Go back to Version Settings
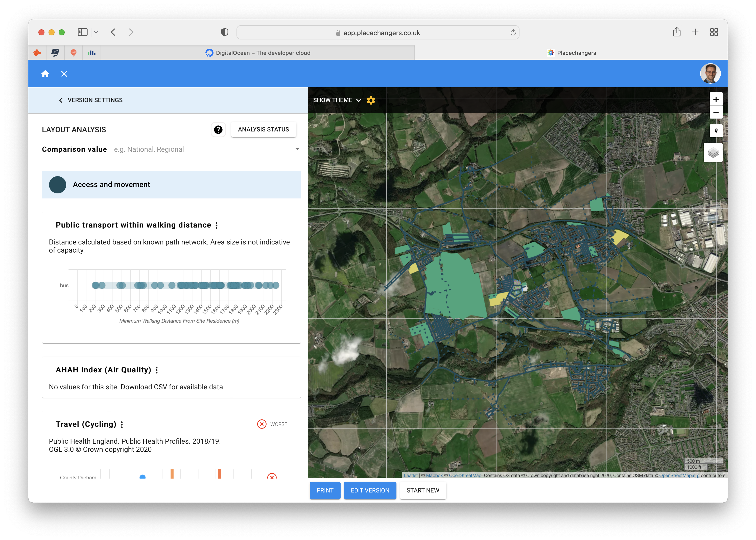This screenshot has width=756, height=540. click(x=90, y=100)
